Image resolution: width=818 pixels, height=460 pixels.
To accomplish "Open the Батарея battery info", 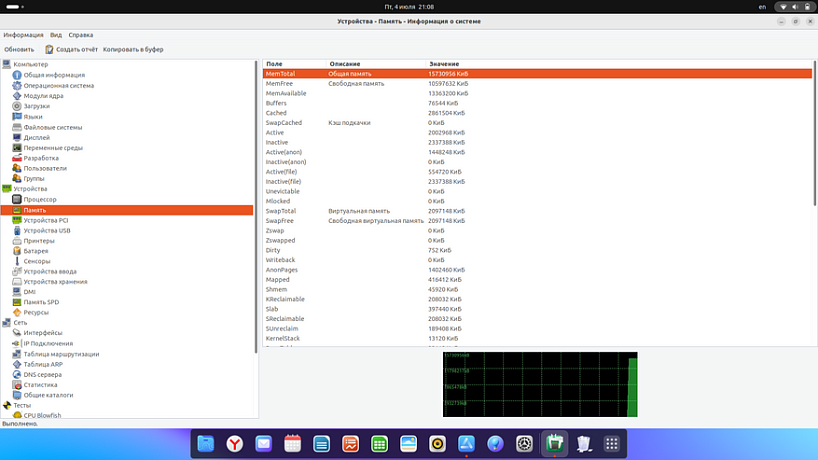I will tap(36, 251).
